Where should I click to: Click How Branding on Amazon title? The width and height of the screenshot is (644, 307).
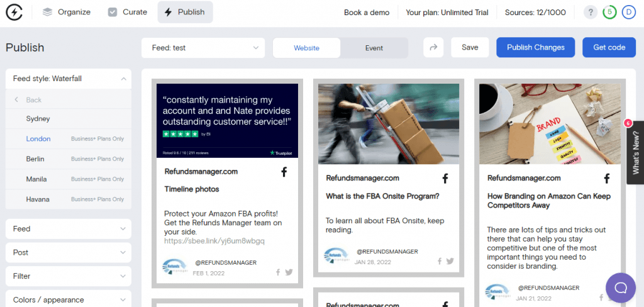click(x=548, y=201)
